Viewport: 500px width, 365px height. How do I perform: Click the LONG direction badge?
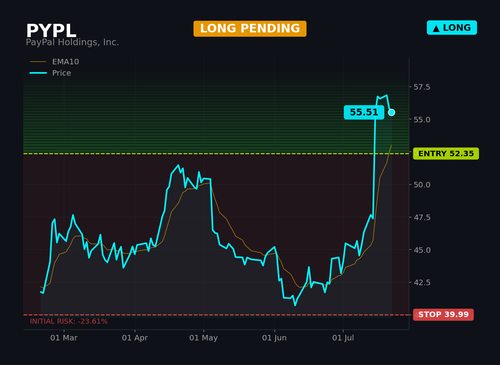coord(452,28)
